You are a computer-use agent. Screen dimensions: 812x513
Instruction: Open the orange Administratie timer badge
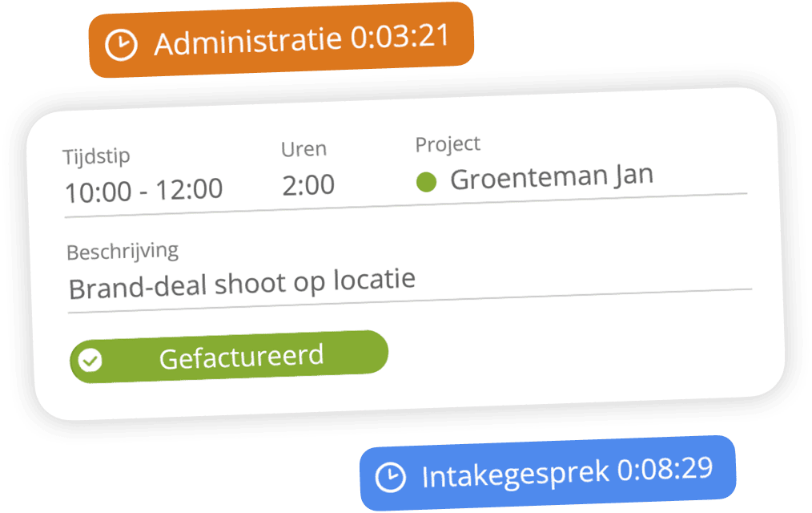[281, 40]
